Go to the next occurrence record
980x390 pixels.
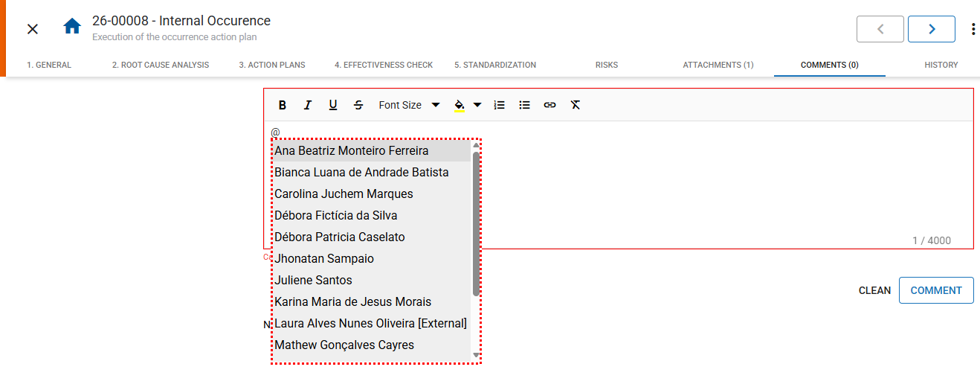[931, 29]
